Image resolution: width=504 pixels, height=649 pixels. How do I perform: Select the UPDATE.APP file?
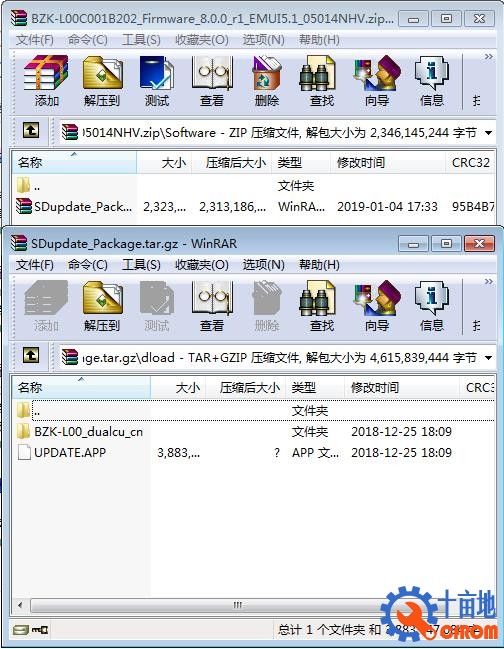254,452
